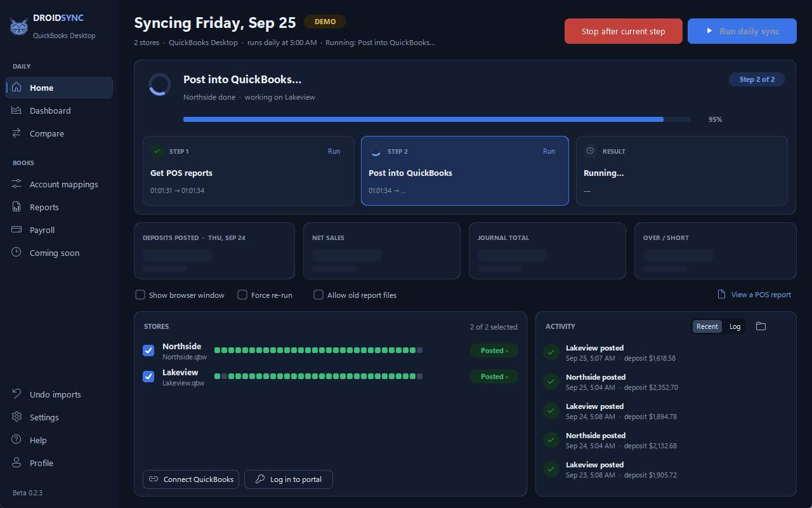Viewport: 812px width, 508px height.
Task: Open the Reports section
Action: (59, 207)
